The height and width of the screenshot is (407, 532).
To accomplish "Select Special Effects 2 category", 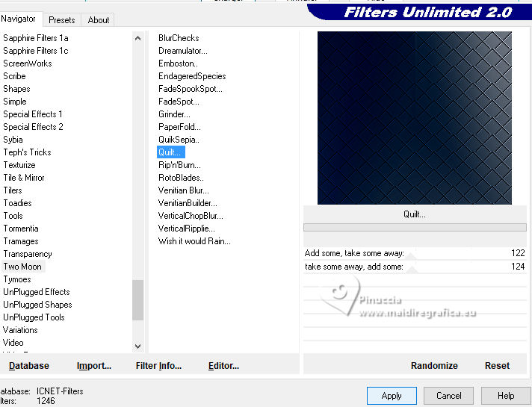I will pos(33,127).
